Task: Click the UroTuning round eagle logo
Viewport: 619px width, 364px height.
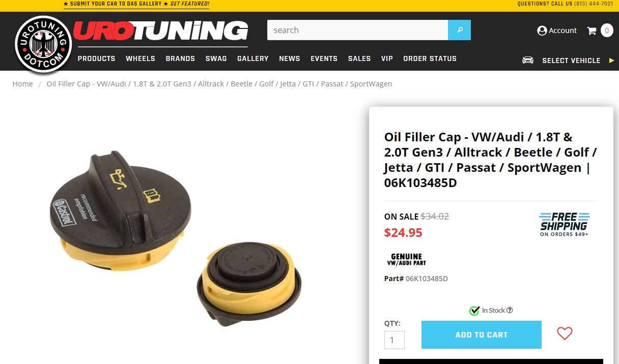Action: click(42, 45)
